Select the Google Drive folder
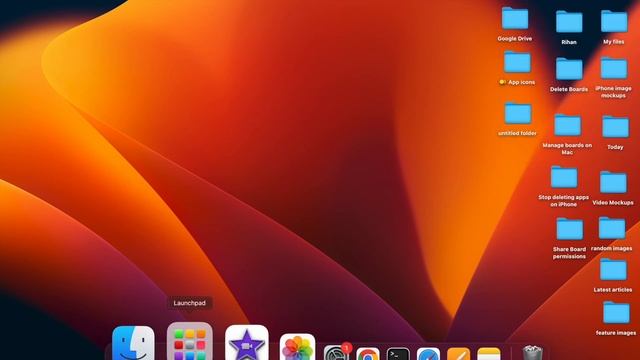Viewport: 640px width, 360px height. pyautogui.click(x=515, y=18)
